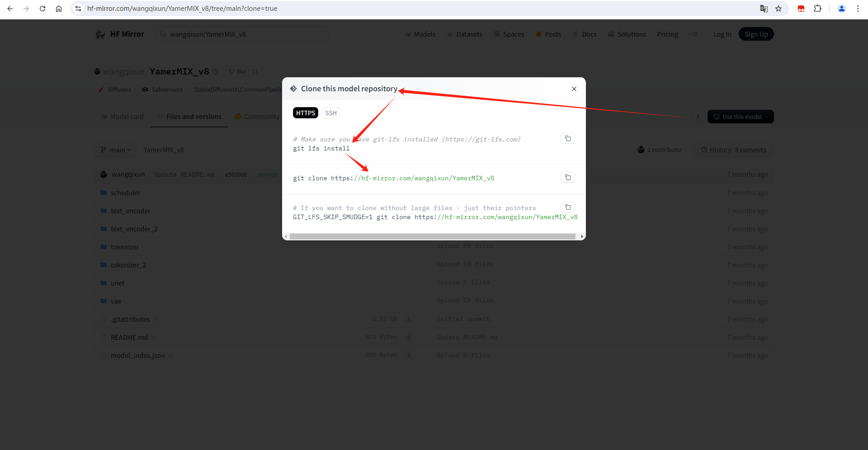Viewport: 868px width, 450px height.
Task: Open the Model card tab
Action: pos(123,117)
